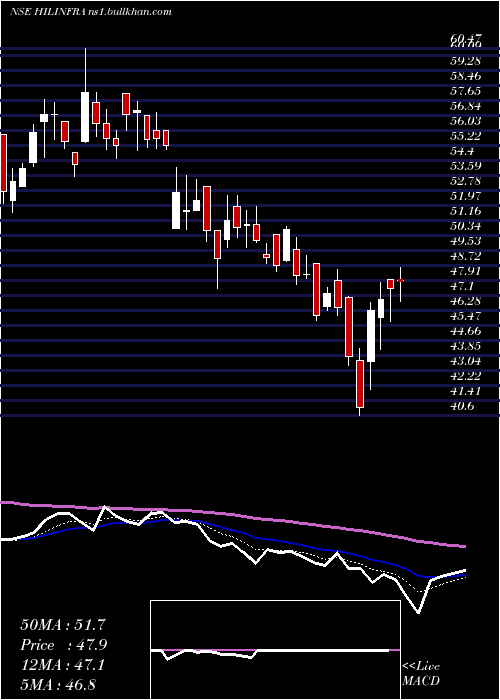Screen dimensions: 500x700
Task: Click the price label 55.22
Action: coord(465,136)
